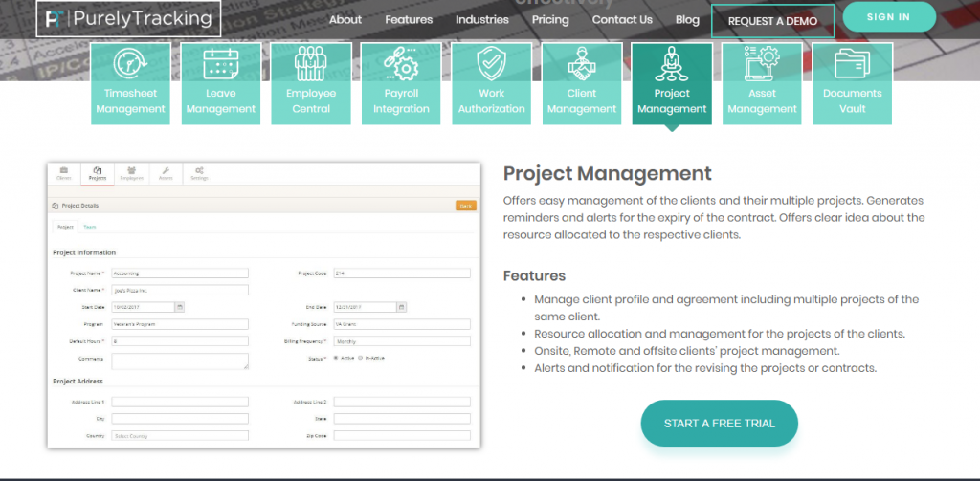Click the Default Hours input field
This screenshot has height=481, width=980.
click(x=180, y=341)
